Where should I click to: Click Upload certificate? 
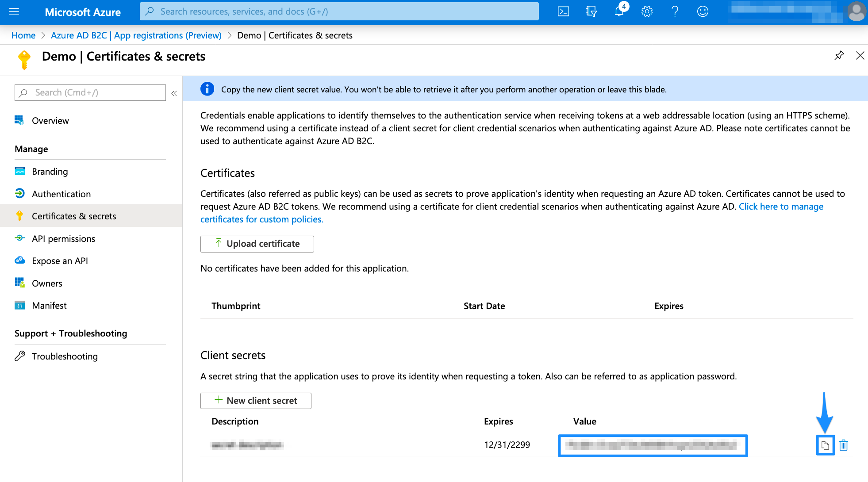coord(257,244)
